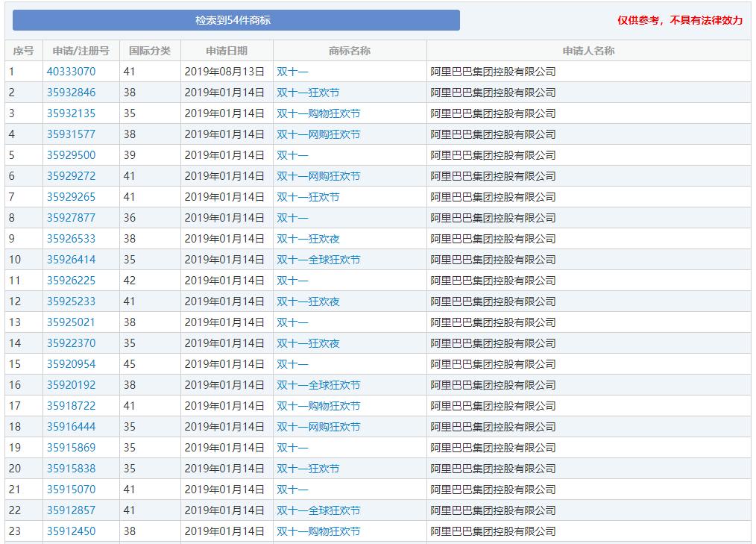The width and height of the screenshot is (756, 544).
Task: Click 双十一狂欢夜 trademark in row 9
Action: (308, 239)
